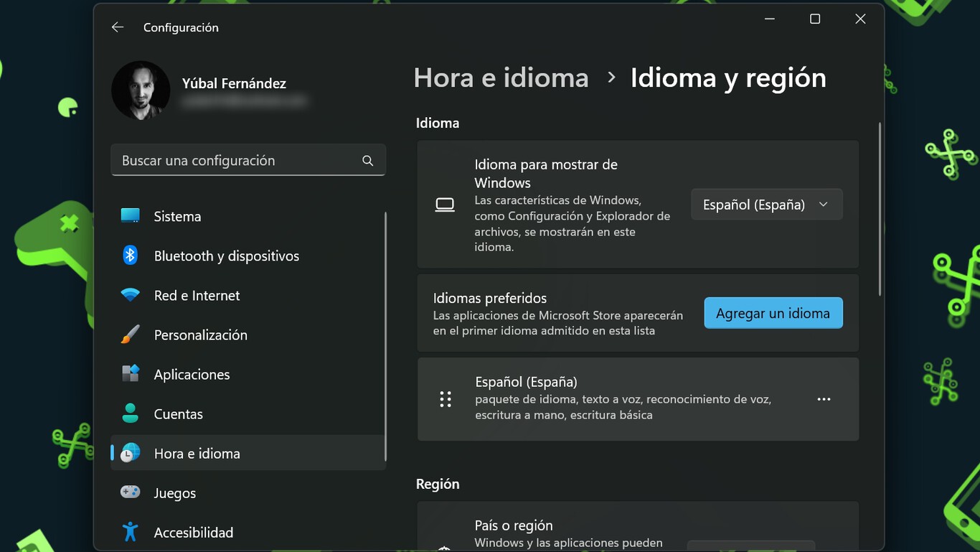
Task: Open the Español (España) display language dropdown
Action: (766, 204)
